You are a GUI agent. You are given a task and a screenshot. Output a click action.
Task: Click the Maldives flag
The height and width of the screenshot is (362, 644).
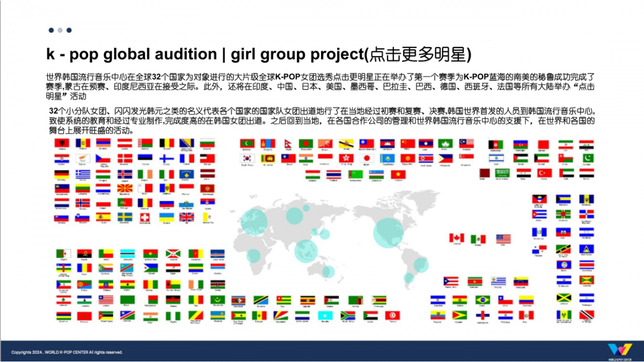pos(247,143)
